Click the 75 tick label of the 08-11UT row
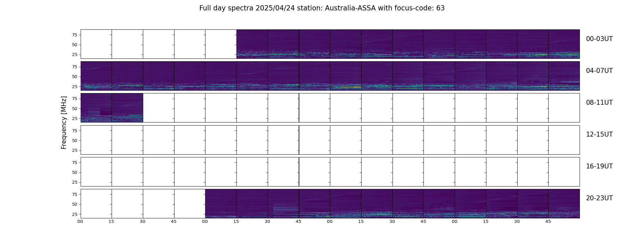Screen dimensions: 644x245 [x=75, y=99]
